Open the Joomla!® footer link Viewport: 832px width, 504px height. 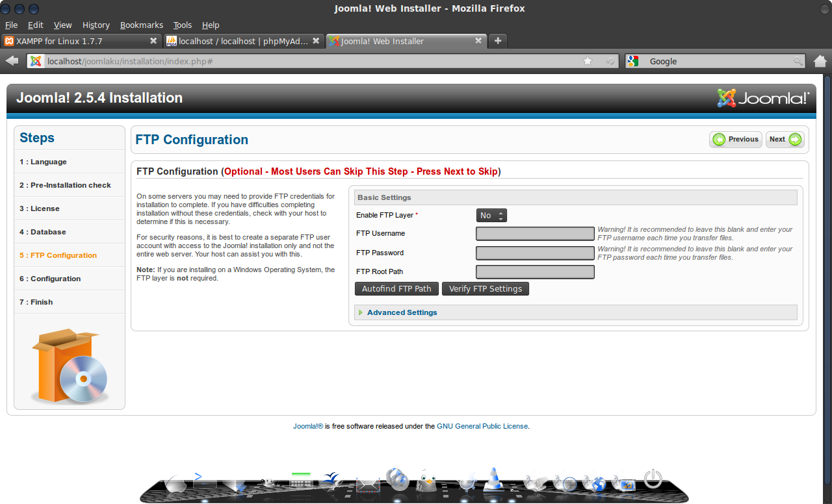[308, 426]
